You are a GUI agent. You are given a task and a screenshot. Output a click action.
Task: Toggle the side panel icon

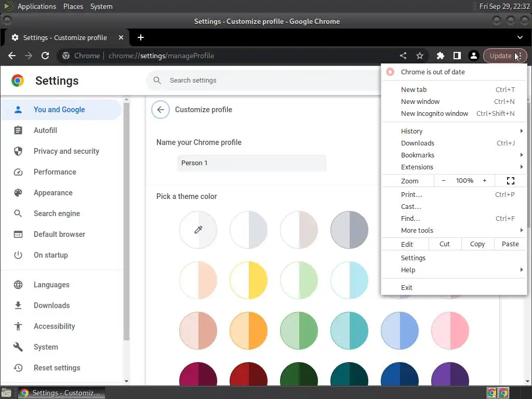tap(457, 56)
